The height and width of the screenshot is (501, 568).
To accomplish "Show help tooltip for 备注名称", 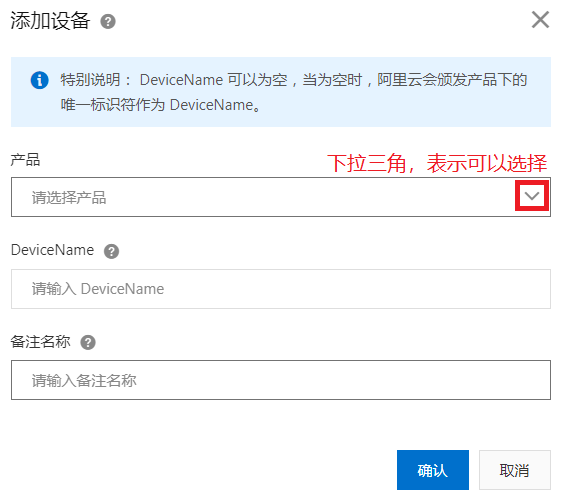I will click(88, 342).
